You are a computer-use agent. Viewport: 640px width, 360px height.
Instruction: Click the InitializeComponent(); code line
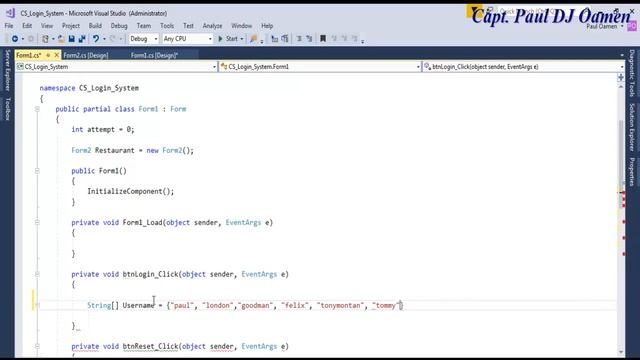(131, 191)
